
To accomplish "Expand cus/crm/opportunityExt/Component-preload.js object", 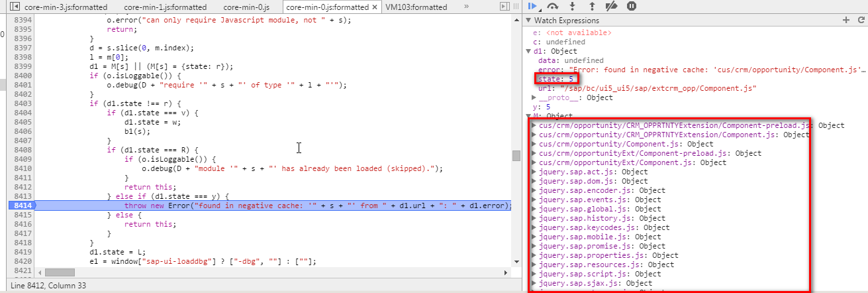I will tap(535, 153).
